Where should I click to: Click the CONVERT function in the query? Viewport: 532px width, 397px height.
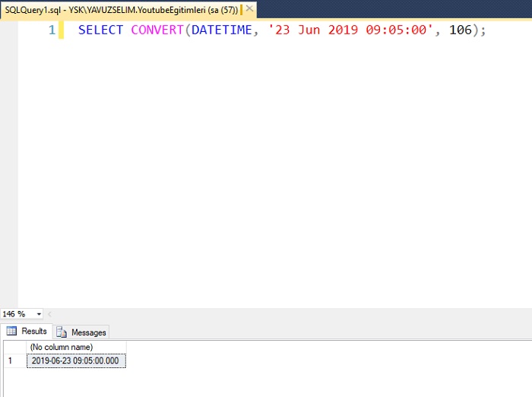(x=157, y=30)
